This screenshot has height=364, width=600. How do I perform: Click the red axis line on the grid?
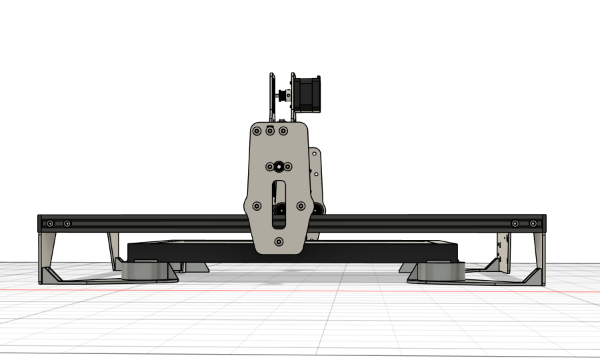pyautogui.click(x=300, y=291)
